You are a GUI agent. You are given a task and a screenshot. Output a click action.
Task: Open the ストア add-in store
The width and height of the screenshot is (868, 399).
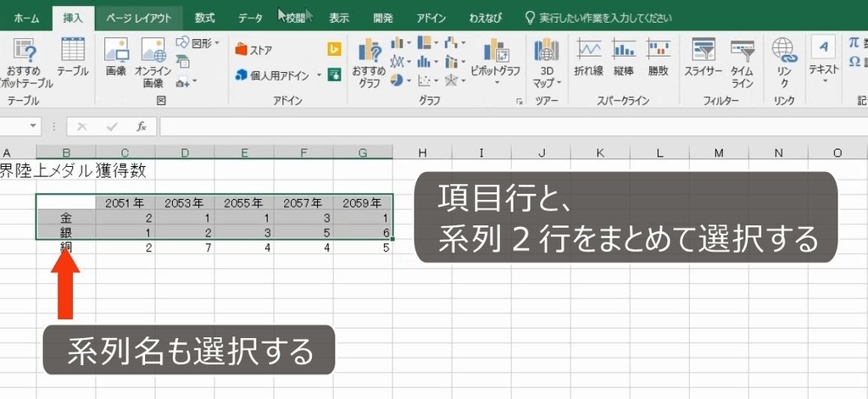click(254, 50)
